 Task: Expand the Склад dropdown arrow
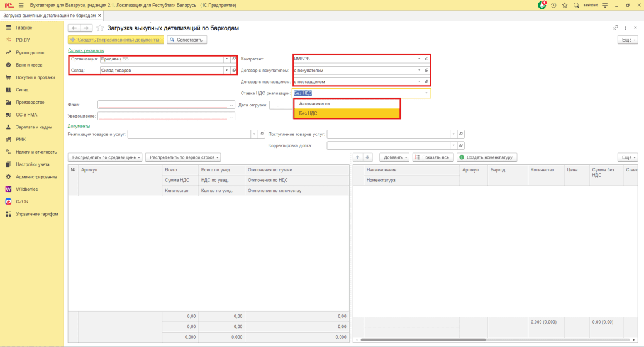coord(226,70)
